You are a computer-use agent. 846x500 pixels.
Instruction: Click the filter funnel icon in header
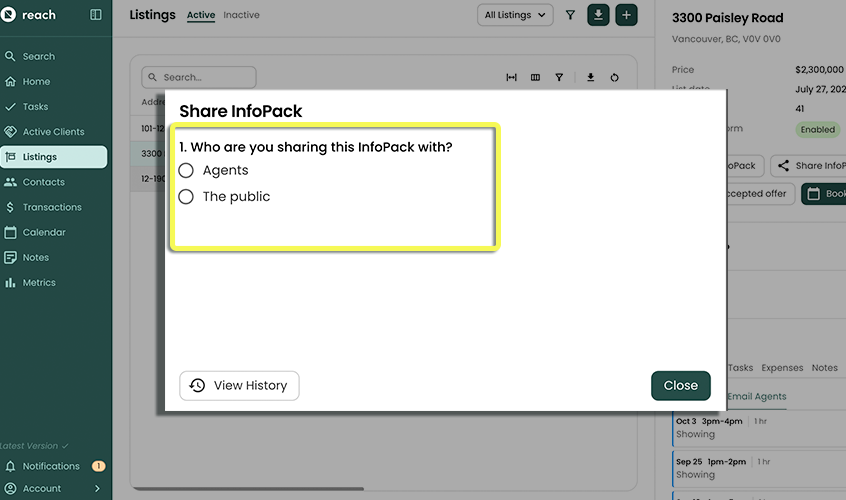[570, 15]
